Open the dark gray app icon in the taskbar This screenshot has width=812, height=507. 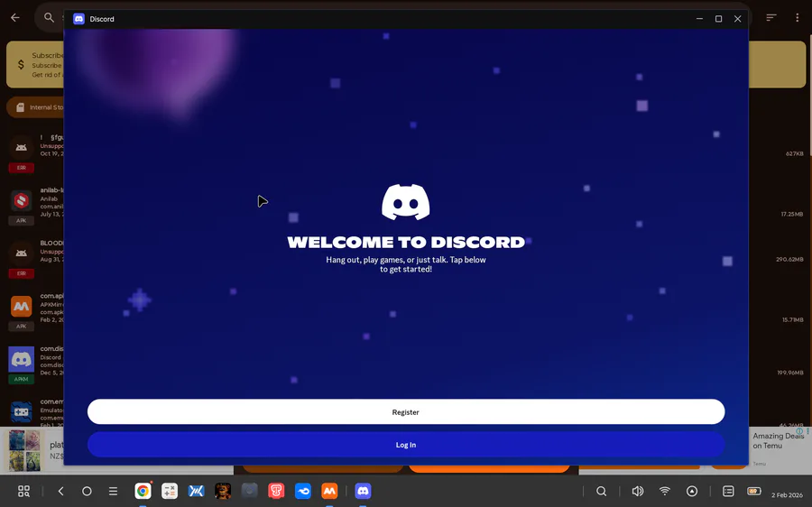coord(250,491)
